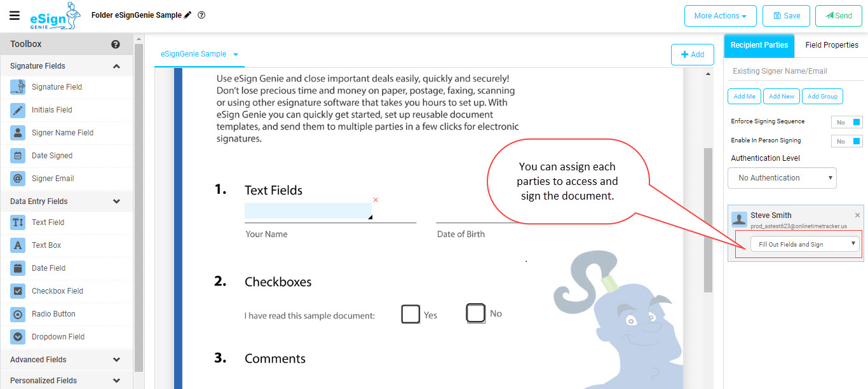Click the Add Me button

tap(744, 97)
